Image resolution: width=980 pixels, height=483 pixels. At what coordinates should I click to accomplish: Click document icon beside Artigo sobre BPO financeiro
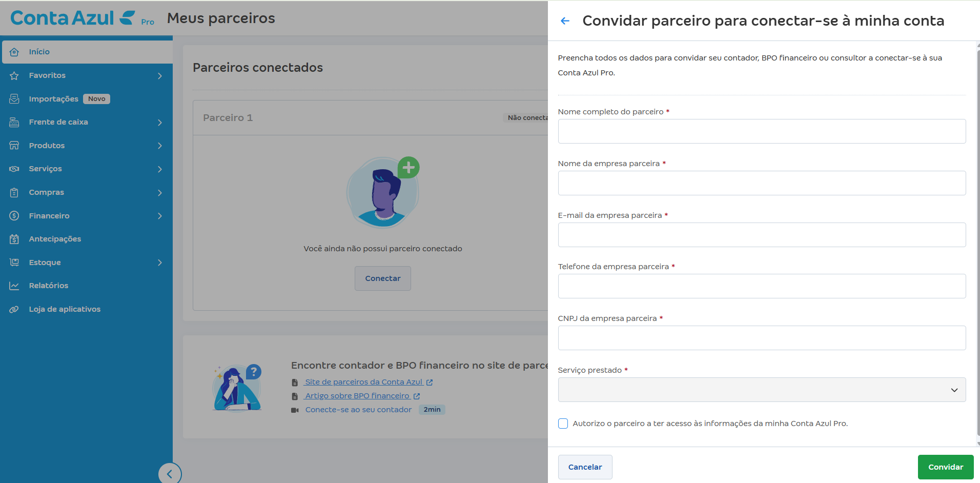pyautogui.click(x=295, y=396)
